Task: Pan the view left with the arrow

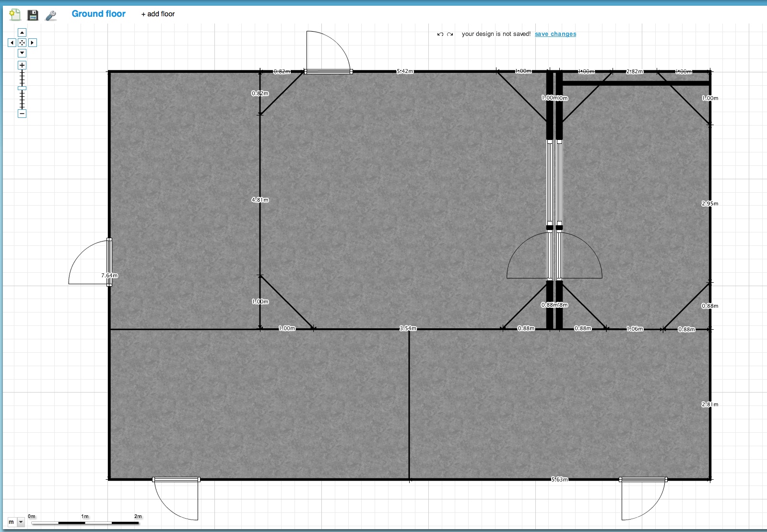Action: (x=12, y=43)
